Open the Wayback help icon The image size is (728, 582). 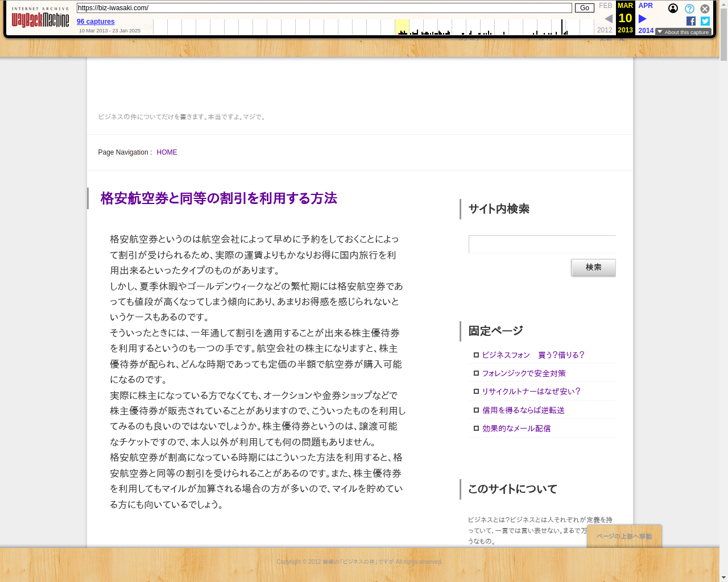pyautogui.click(x=689, y=9)
